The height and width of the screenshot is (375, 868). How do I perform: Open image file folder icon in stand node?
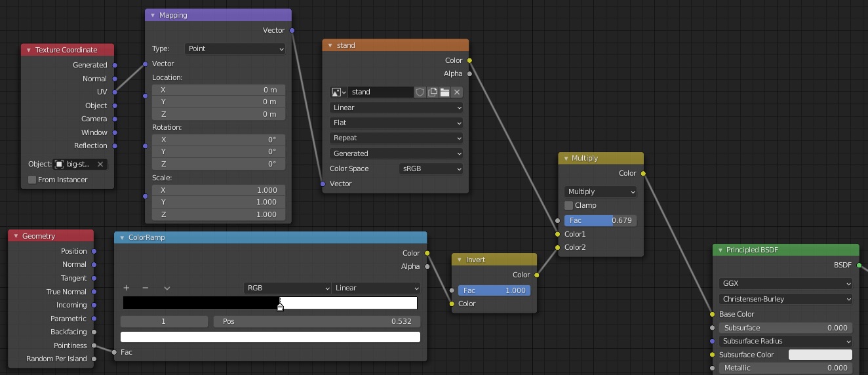(x=444, y=92)
